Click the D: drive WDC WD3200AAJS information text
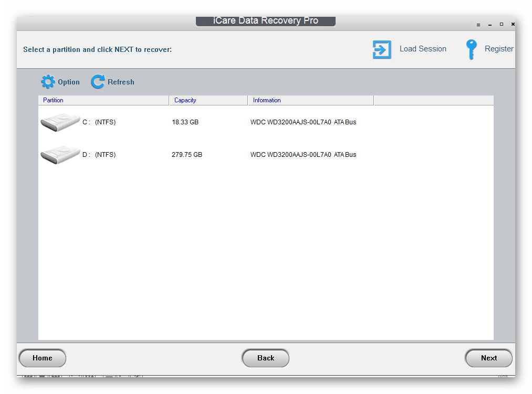Viewport: 532px width, 394px height. coord(304,155)
